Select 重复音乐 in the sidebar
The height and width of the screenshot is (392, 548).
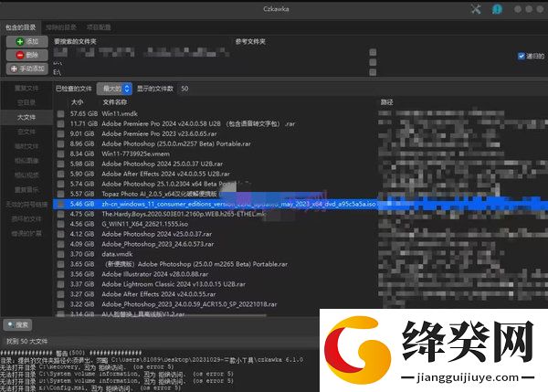click(x=26, y=190)
